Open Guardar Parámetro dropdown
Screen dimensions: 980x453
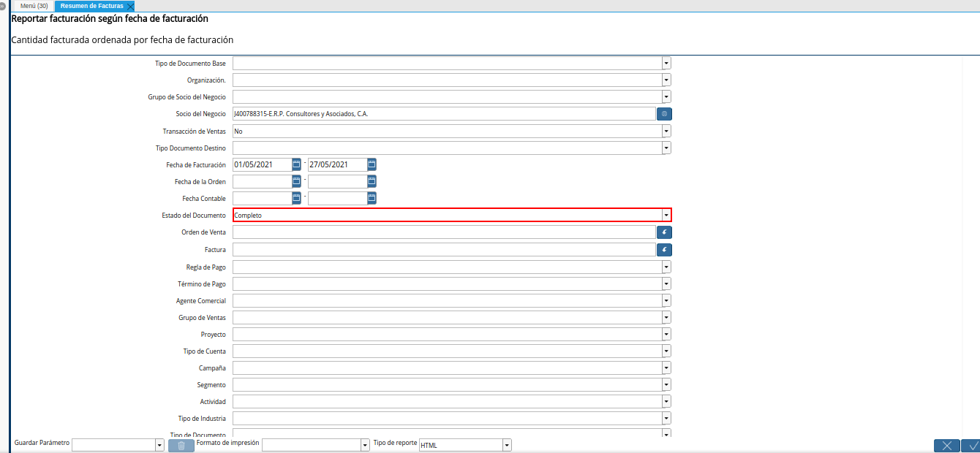coord(159,445)
